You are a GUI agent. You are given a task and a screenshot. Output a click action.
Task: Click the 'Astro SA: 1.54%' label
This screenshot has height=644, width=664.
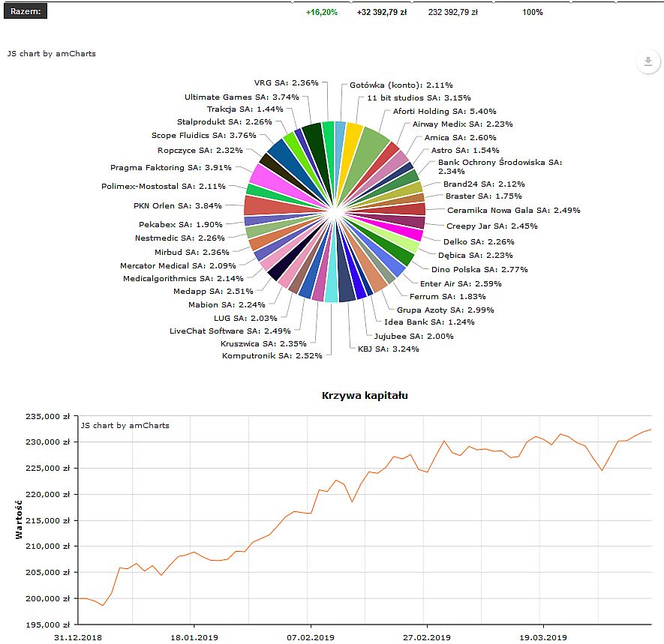click(465, 150)
